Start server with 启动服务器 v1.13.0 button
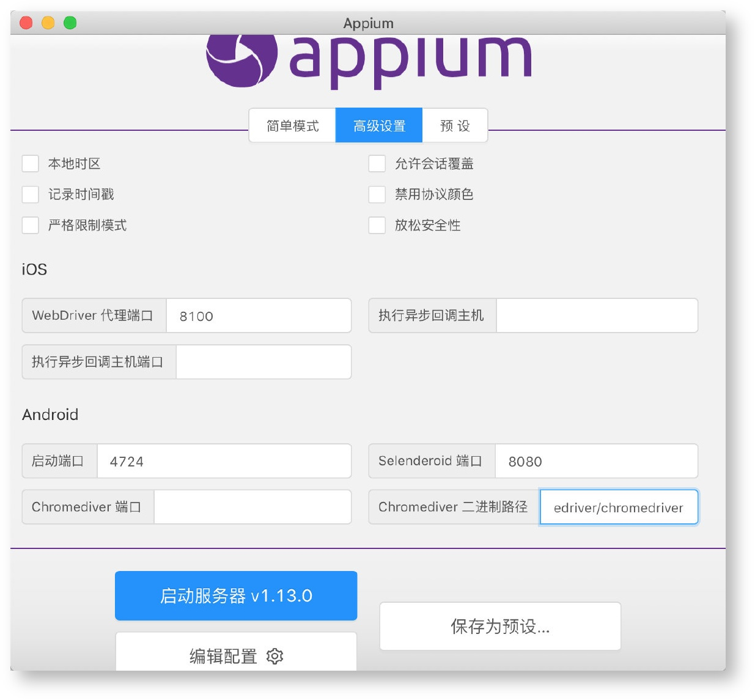The image size is (755, 700). (x=236, y=595)
